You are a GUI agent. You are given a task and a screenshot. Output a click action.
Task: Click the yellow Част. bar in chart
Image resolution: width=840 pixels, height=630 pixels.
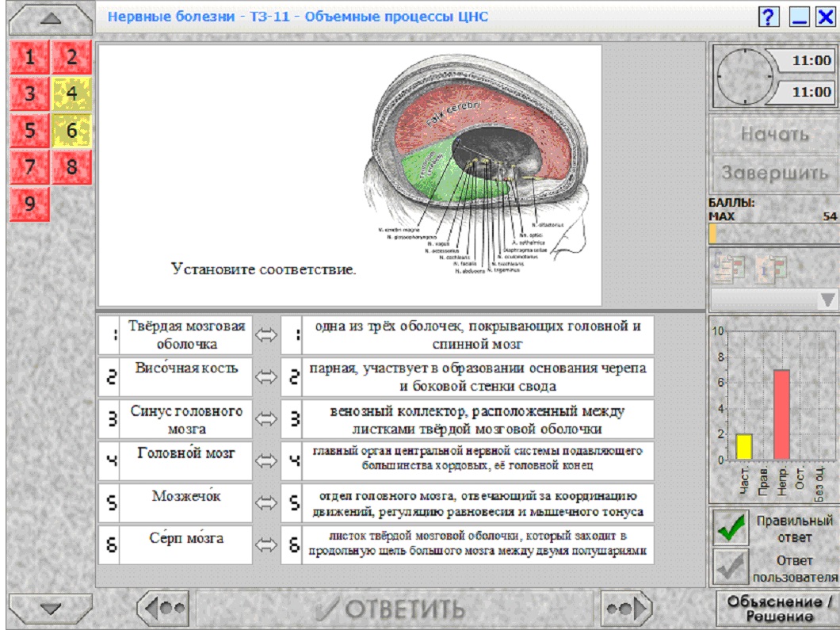click(x=744, y=447)
